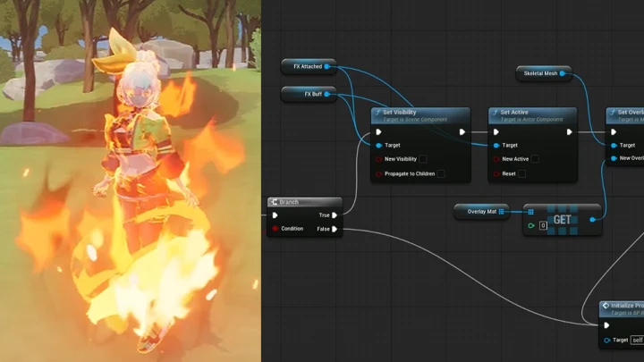
Task: Select the Set Active node header
Action: coord(533,115)
